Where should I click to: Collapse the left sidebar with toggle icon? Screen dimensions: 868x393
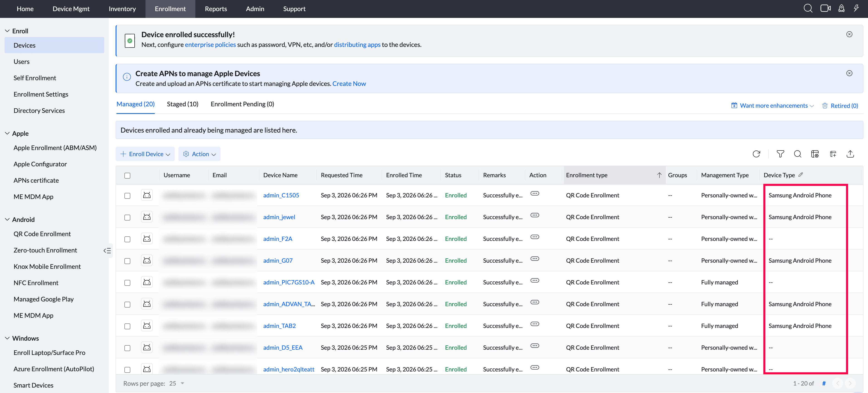coord(107,250)
